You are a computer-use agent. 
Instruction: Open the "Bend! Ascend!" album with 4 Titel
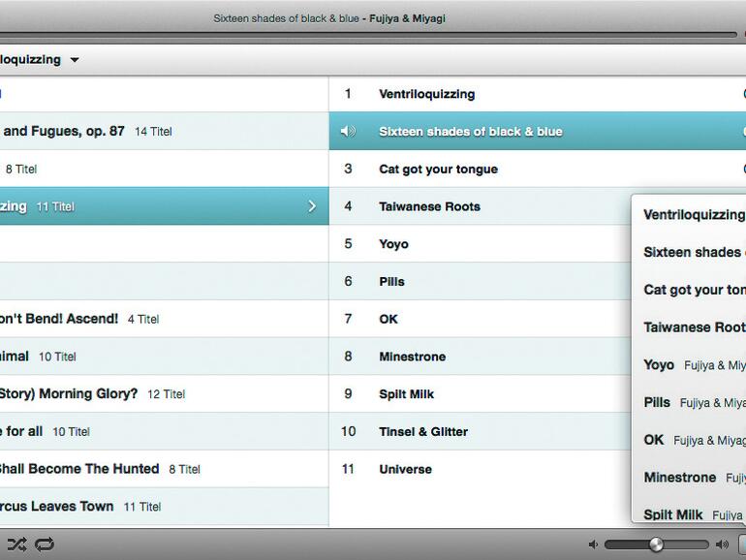pyautogui.click(x=164, y=319)
